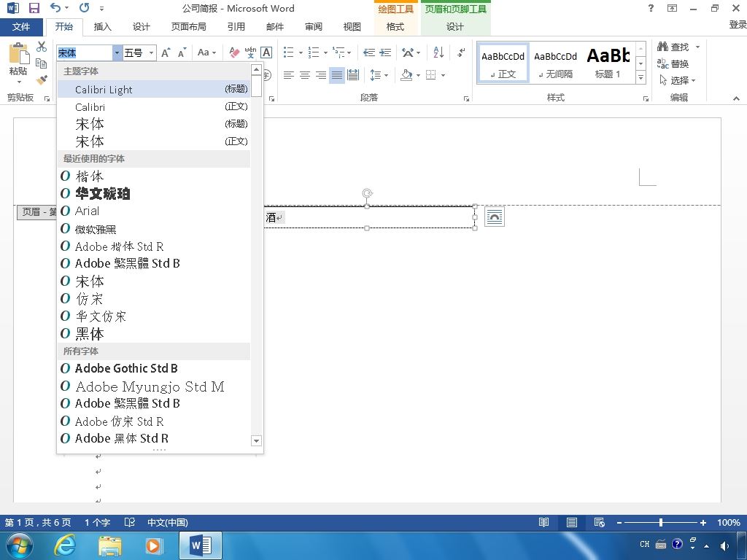The image size is (747, 560).
Task: Select Adobe Gothic Std B font
Action: pyautogui.click(x=153, y=368)
